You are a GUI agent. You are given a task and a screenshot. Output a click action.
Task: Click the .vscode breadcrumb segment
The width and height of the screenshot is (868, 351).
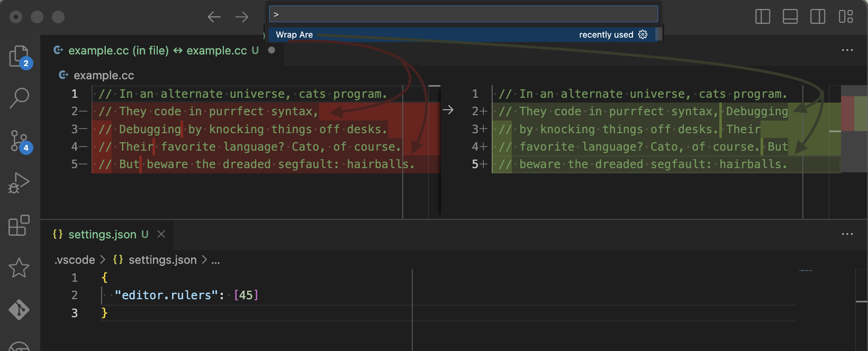(x=75, y=260)
